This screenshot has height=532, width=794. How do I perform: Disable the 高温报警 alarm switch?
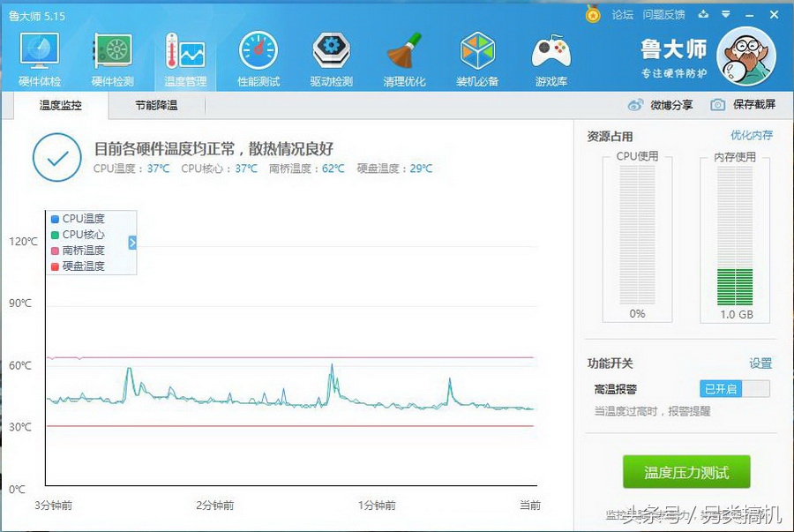(x=734, y=388)
